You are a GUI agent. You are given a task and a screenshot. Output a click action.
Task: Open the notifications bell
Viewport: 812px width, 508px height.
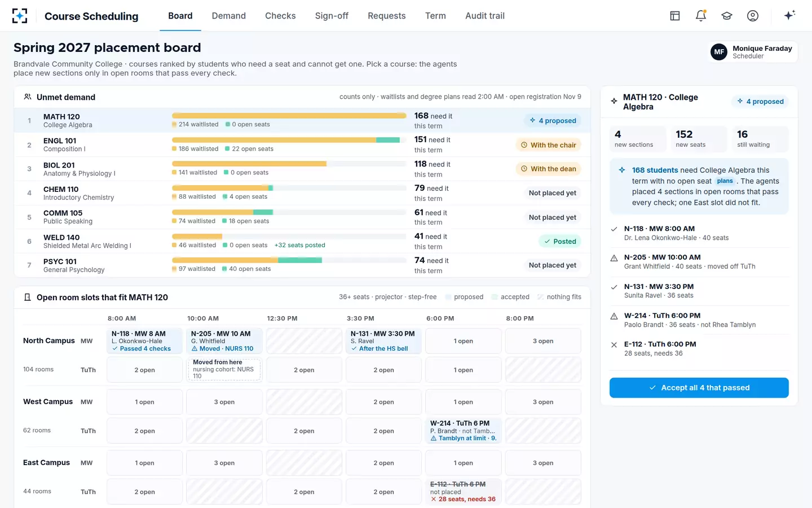(x=701, y=16)
